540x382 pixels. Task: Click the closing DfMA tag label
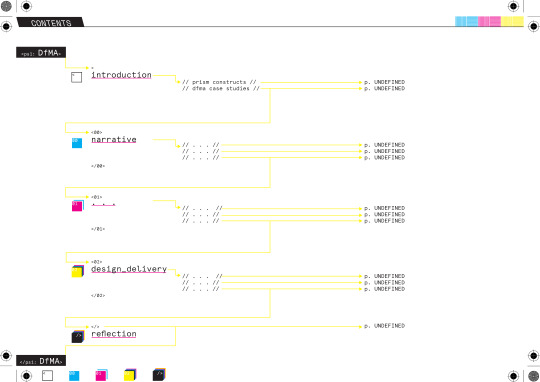41,361
